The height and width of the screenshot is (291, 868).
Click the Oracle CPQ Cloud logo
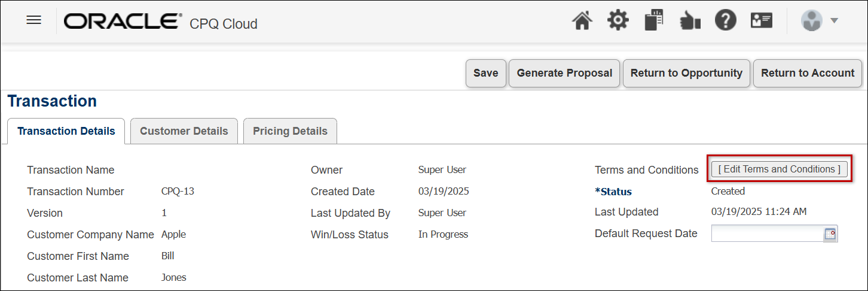[x=160, y=22]
